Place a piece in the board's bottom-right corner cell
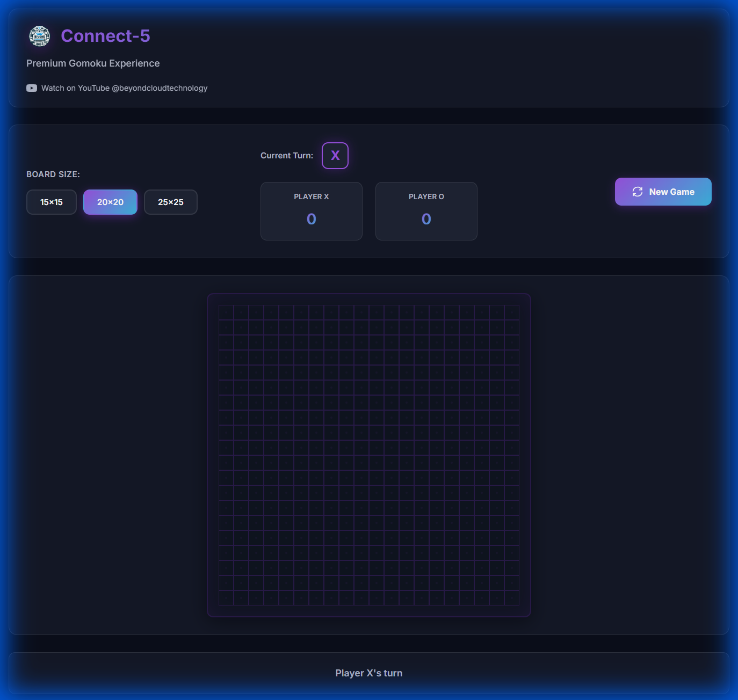 (512, 598)
